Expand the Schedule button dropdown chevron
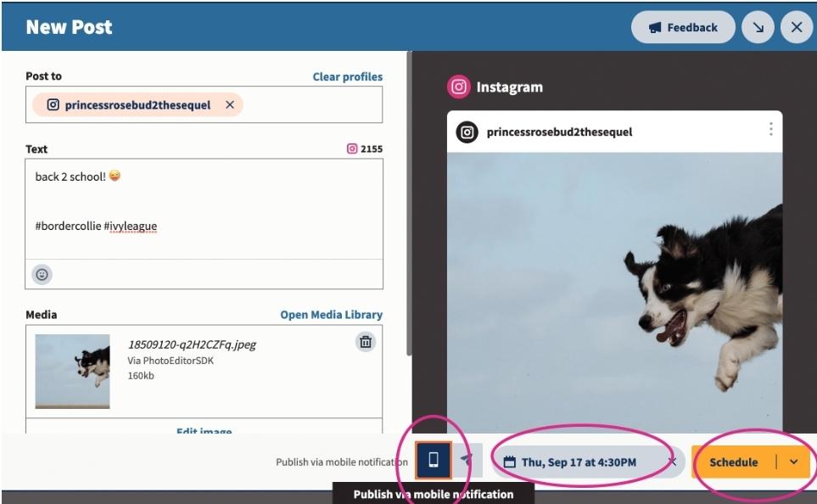The image size is (817, 504). (794, 462)
